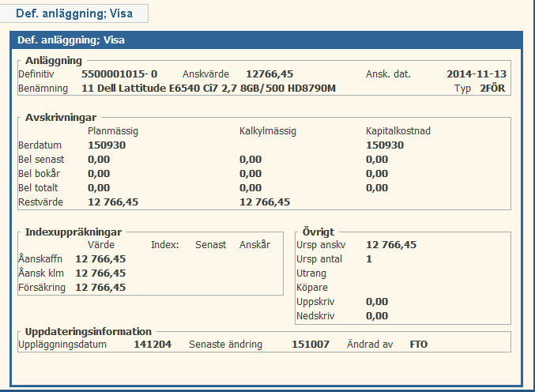Click the Kapitalkostnad column header

tap(398, 131)
